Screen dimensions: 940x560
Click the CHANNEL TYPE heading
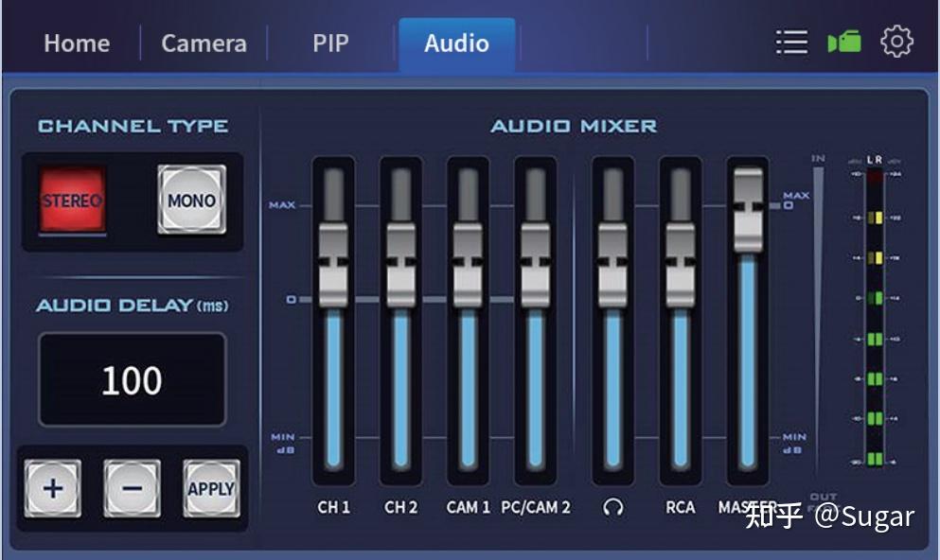coord(133,126)
